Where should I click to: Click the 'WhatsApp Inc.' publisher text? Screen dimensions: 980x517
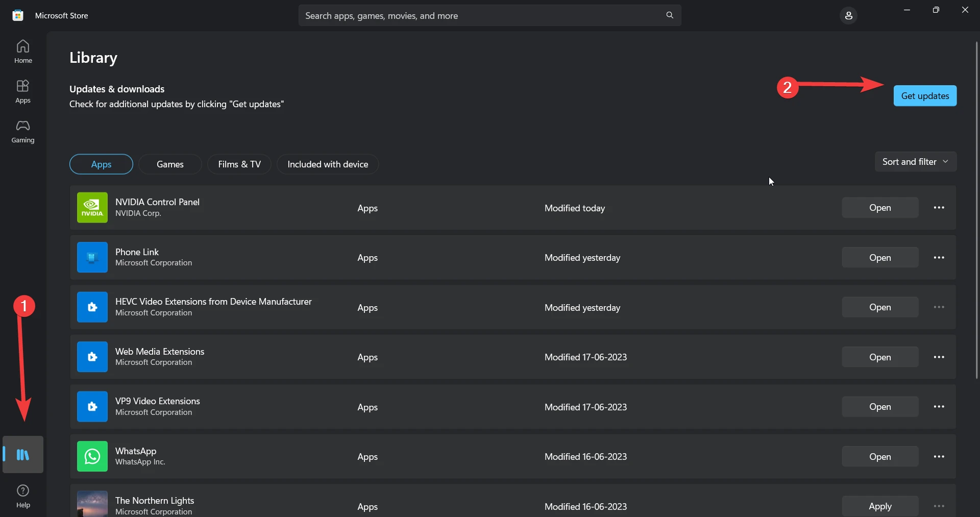[x=140, y=462]
